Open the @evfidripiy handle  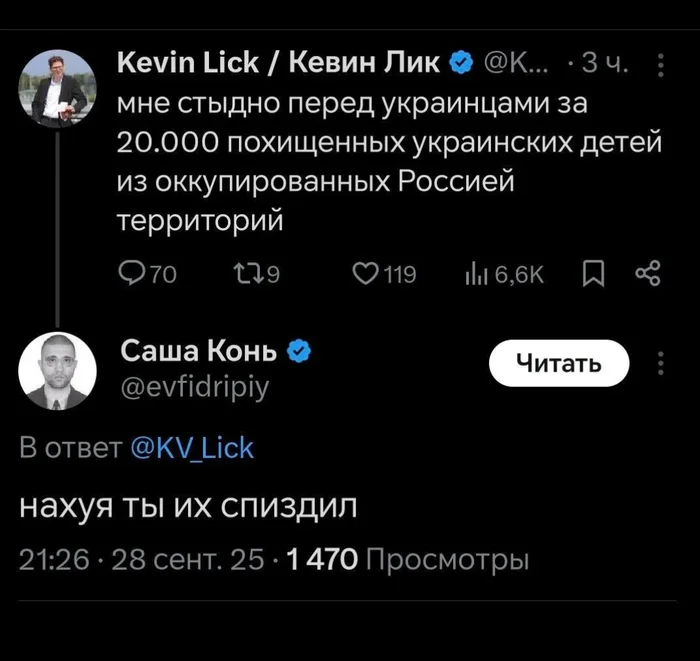[x=194, y=386]
